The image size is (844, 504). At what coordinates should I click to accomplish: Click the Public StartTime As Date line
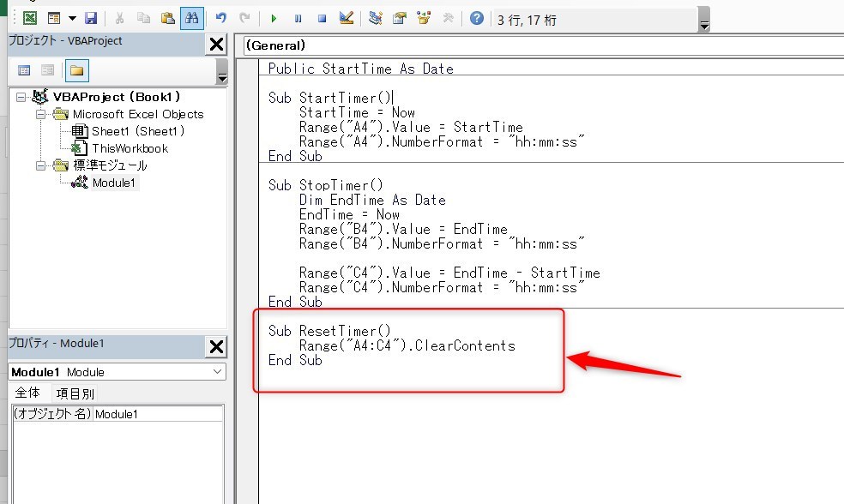(x=360, y=69)
